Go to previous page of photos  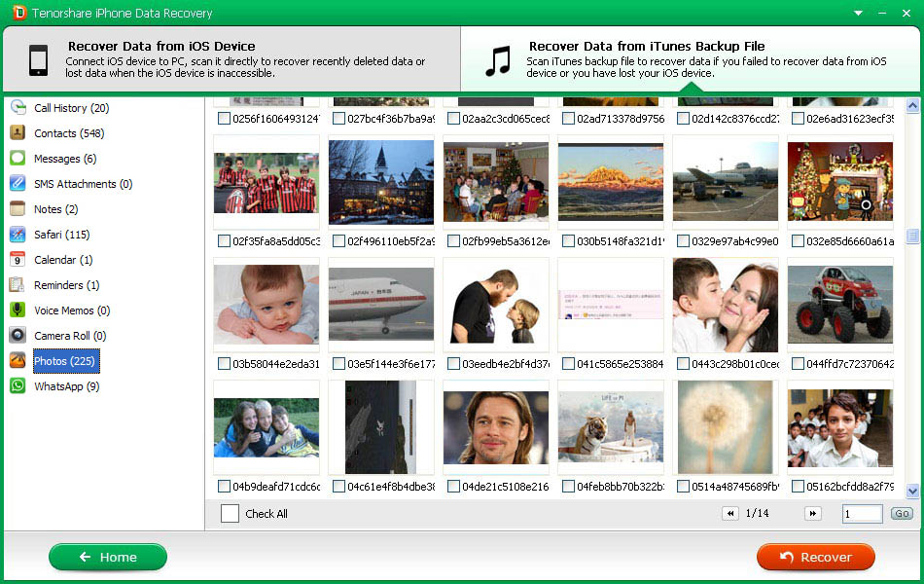(729, 514)
